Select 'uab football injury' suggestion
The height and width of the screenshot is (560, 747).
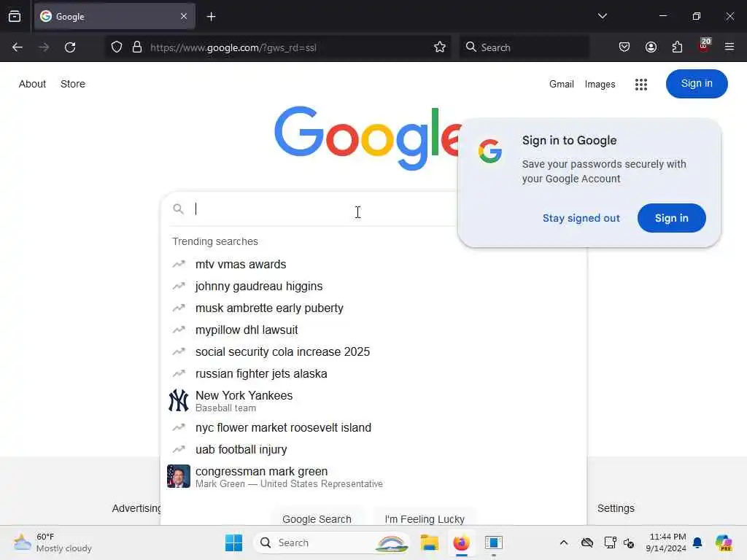click(x=374, y=449)
